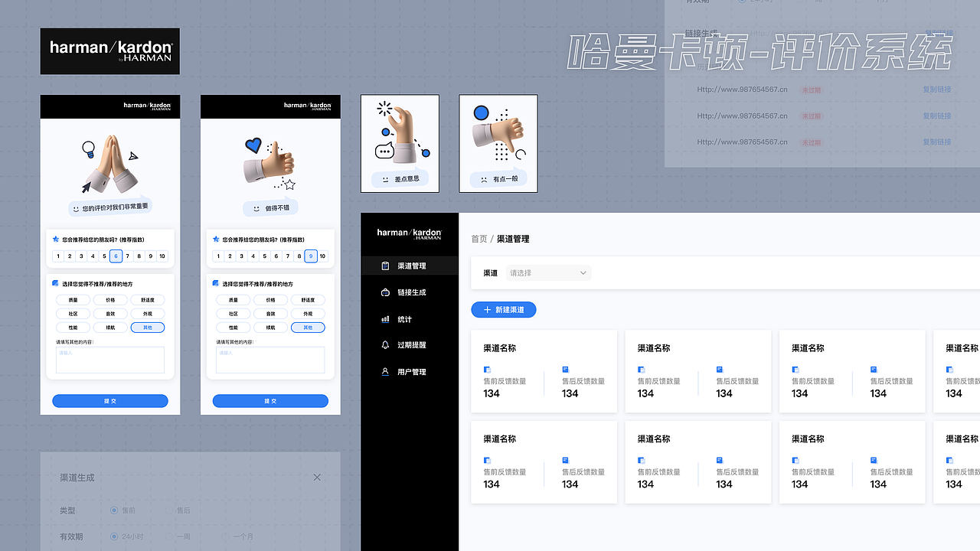Screen dimensions: 980x551
Task: Click the plus icon on 新建渠道
Action: [x=488, y=310]
